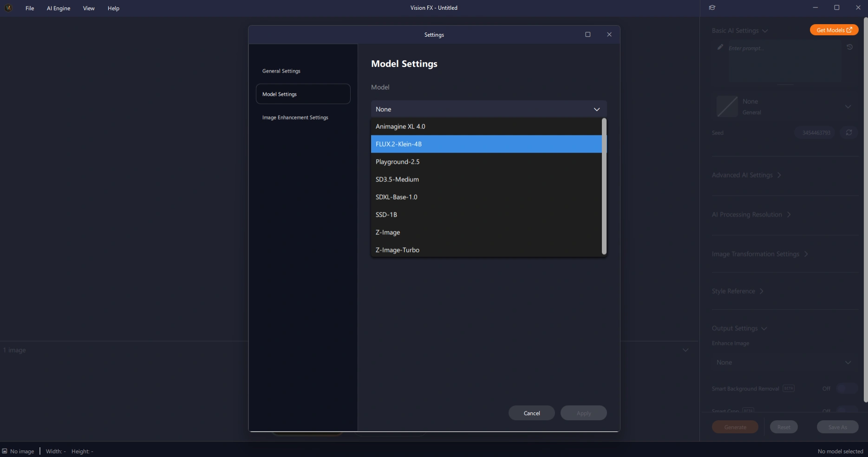Collapse Basic AI Settings section
Image resolution: width=868 pixels, height=457 pixels.
click(740, 31)
